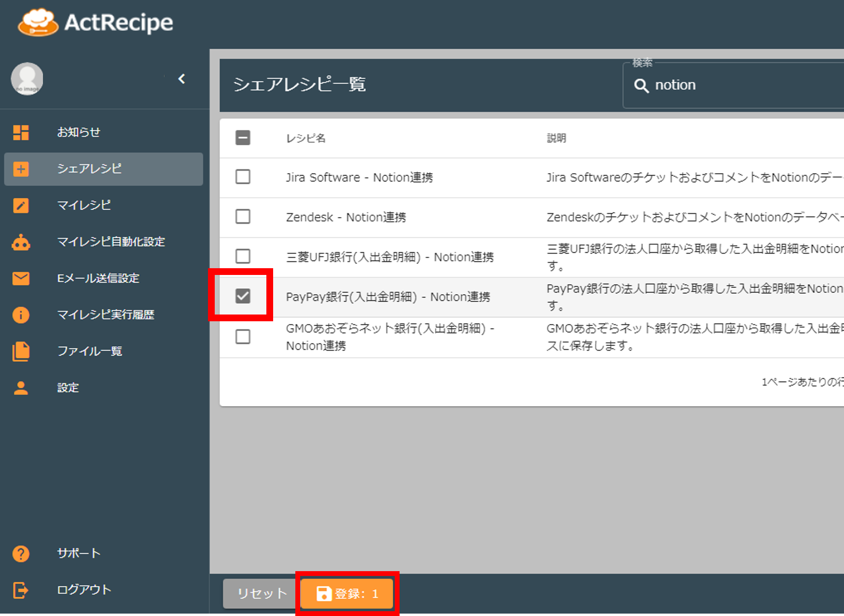
Task: Click the ActRecipe chef hat logo
Action: (38, 22)
